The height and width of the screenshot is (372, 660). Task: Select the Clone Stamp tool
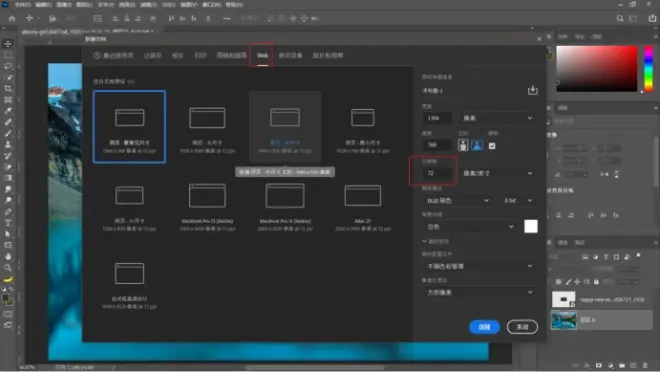click(8, 144)
